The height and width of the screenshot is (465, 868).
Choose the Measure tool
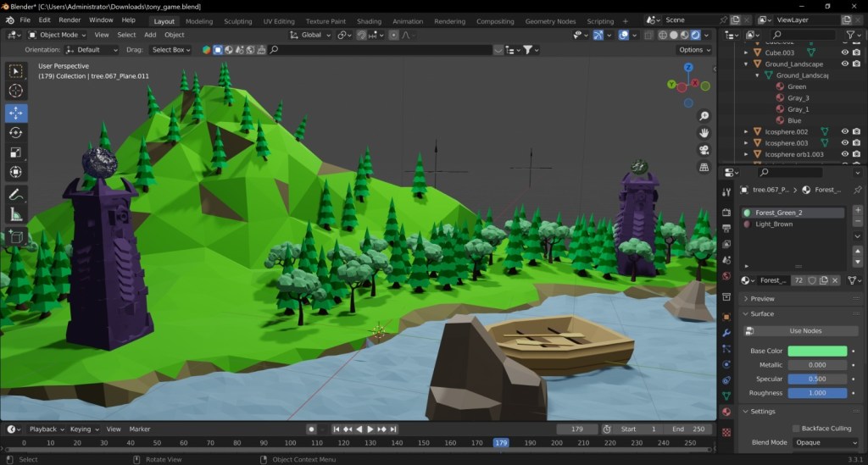coord(16,214)
